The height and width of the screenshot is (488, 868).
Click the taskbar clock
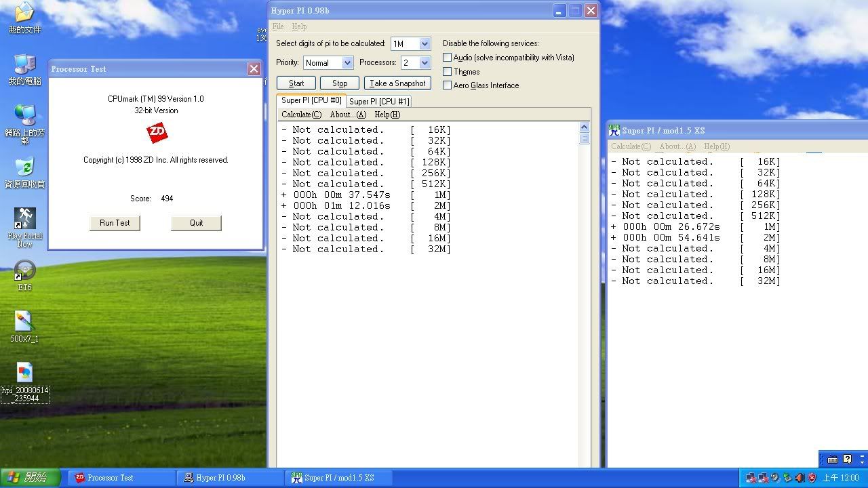840,478
